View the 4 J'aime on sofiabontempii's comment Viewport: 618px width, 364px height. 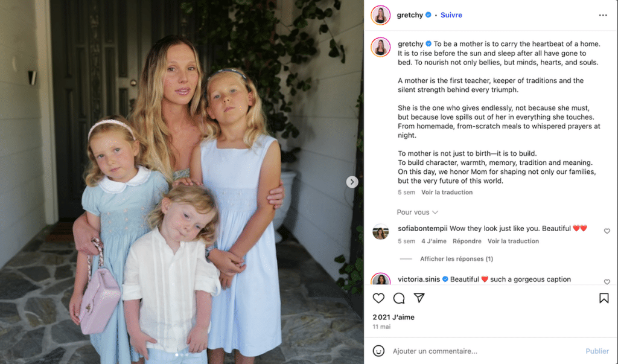click(433, 241)
